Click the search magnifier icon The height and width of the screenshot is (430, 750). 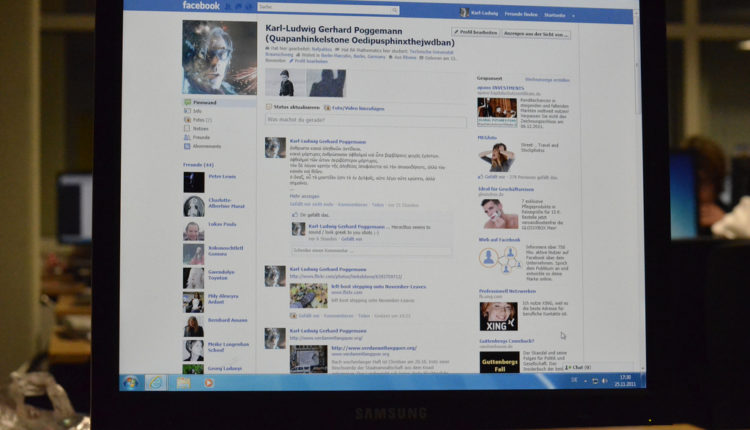[x=395, y=10]
